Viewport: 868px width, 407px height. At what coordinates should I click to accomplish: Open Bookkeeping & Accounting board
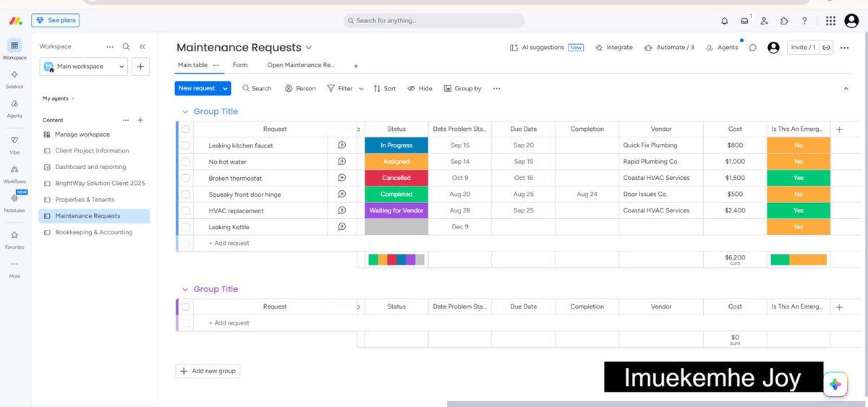click(94, 232)
